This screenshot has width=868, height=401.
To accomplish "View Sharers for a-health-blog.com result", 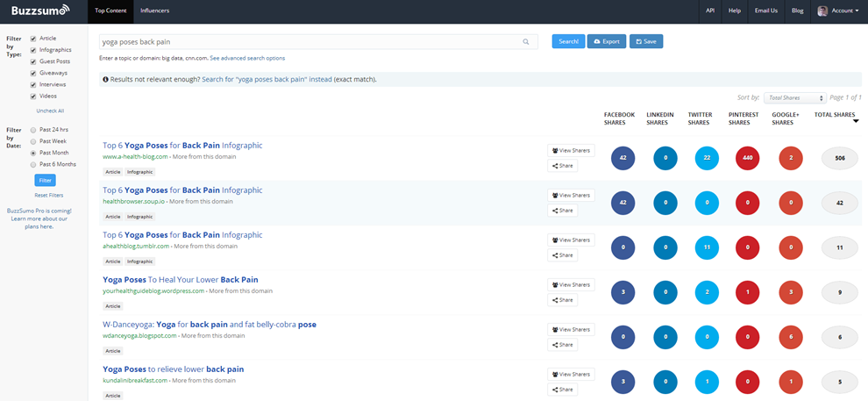I will 571,151.
